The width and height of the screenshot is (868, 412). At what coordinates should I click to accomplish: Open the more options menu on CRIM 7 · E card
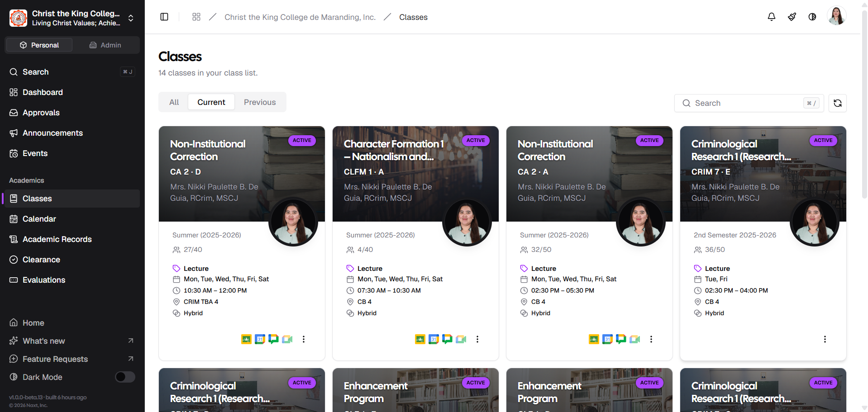[825, 339]
